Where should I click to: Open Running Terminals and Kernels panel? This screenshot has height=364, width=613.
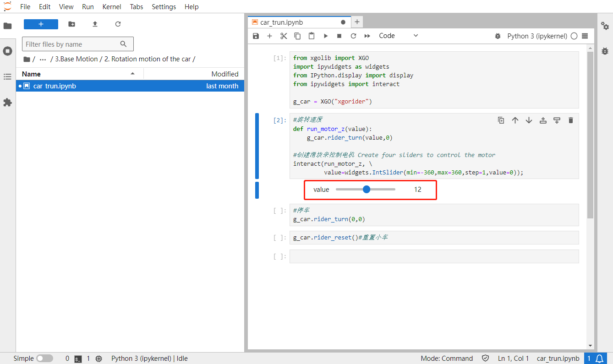7,51
